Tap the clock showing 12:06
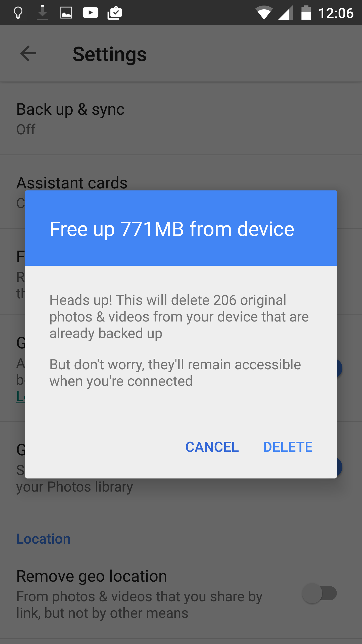Viewport: 362px width, 644px height. click(x=336, y=13)
